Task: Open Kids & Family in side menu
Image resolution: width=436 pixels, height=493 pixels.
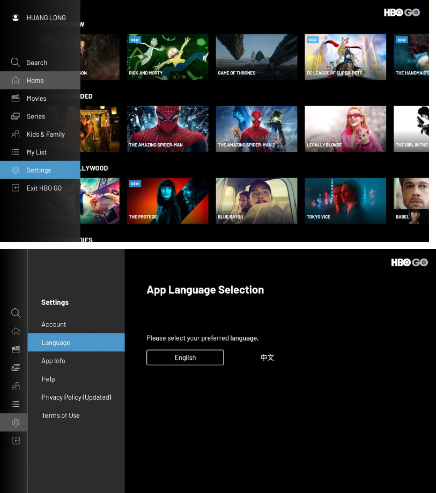Action: [40, 134]
